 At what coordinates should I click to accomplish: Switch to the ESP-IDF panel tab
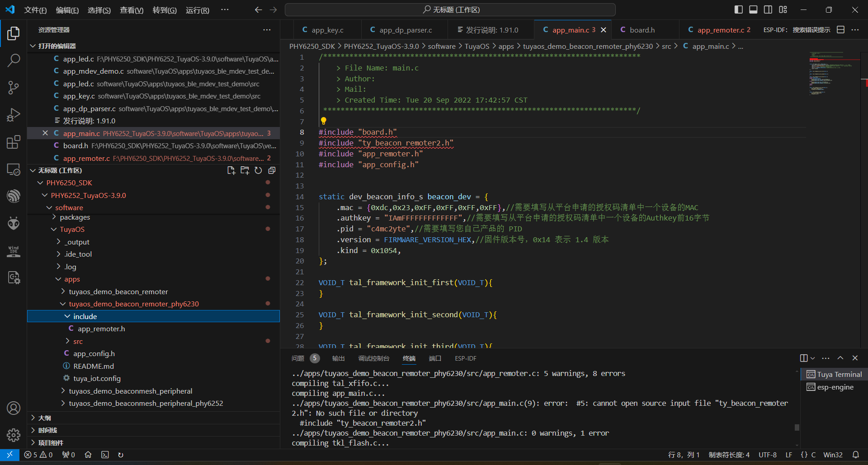(465, 358)
